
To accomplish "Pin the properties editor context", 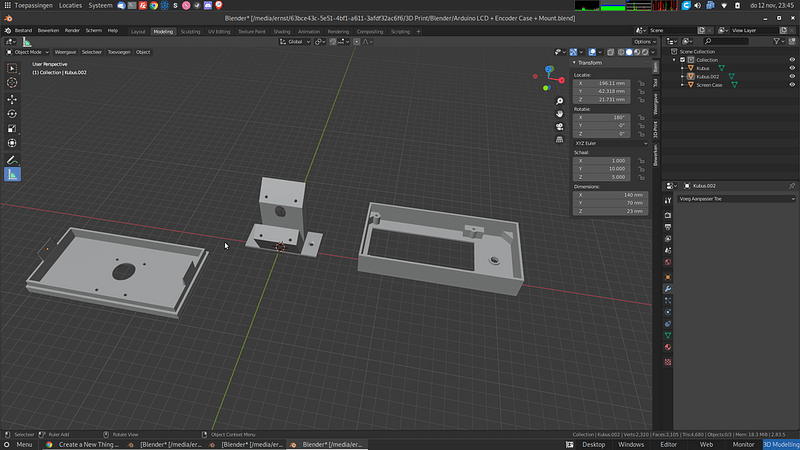I will pos(792,186).
